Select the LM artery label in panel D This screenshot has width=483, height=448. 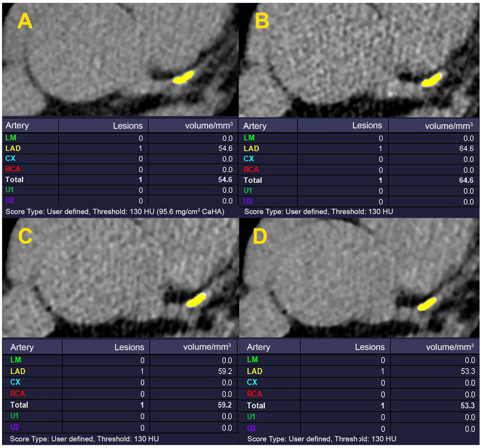point(252,359)
